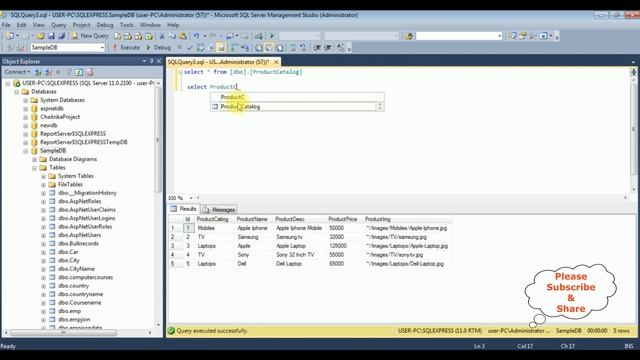Click Results to File icon
The width and height of the screenshot is (640, 360).
(x=280, y=47)
